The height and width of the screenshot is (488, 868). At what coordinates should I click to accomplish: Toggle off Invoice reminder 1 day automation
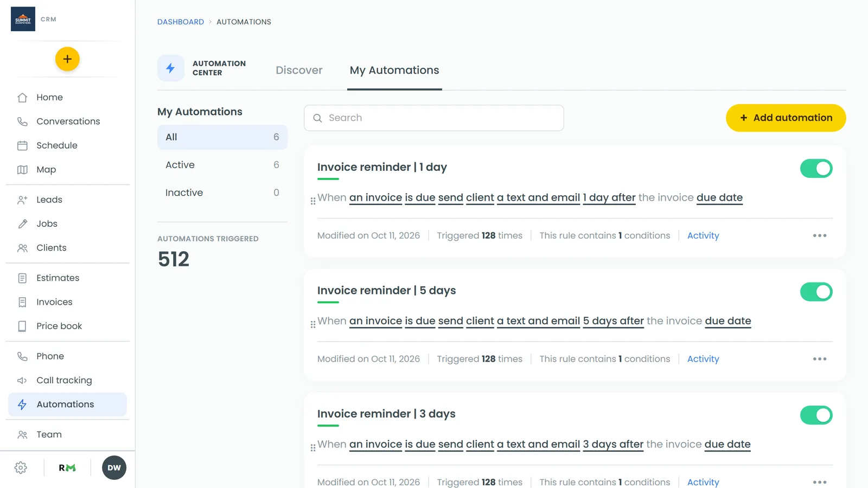pos(816,169)
